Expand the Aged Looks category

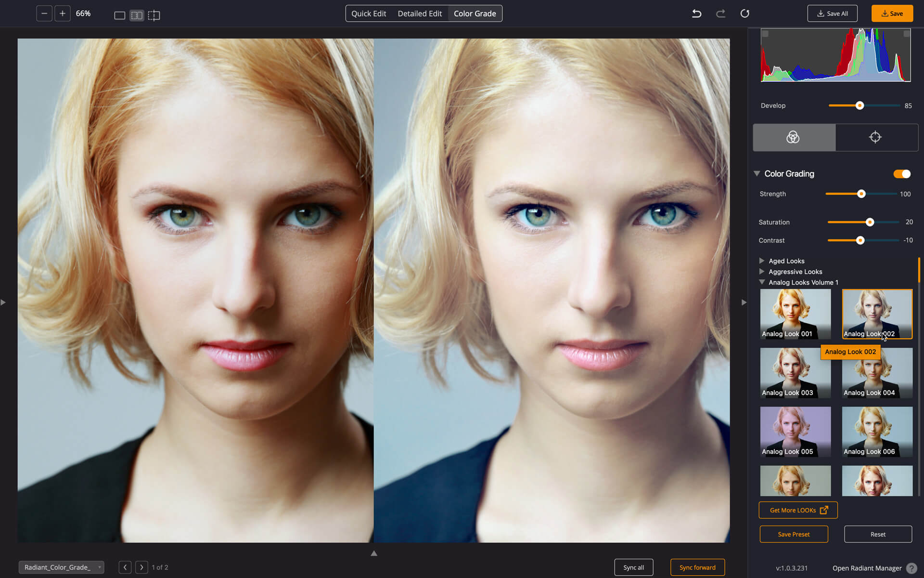(x=762, y=261)
